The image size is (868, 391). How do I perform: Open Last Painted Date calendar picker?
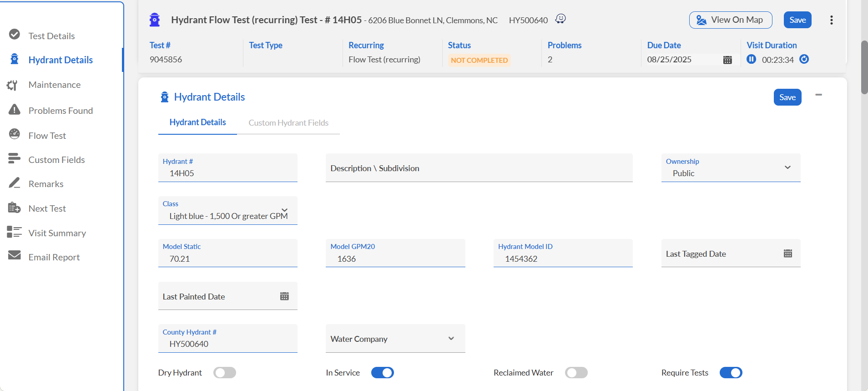(x=284, y=296)
